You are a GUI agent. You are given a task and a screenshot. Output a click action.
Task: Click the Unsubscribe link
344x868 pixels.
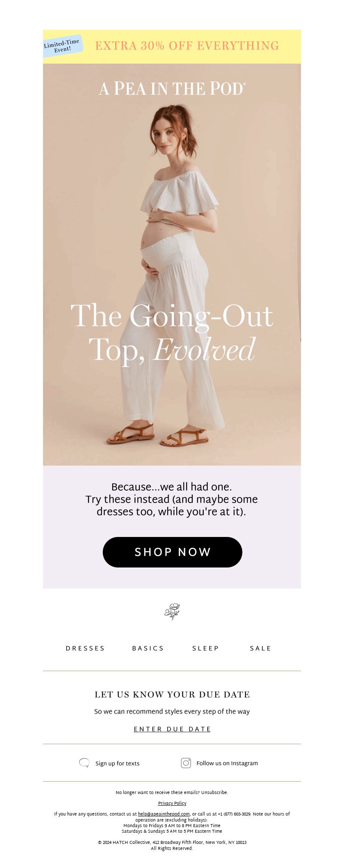tap(215, 792)
